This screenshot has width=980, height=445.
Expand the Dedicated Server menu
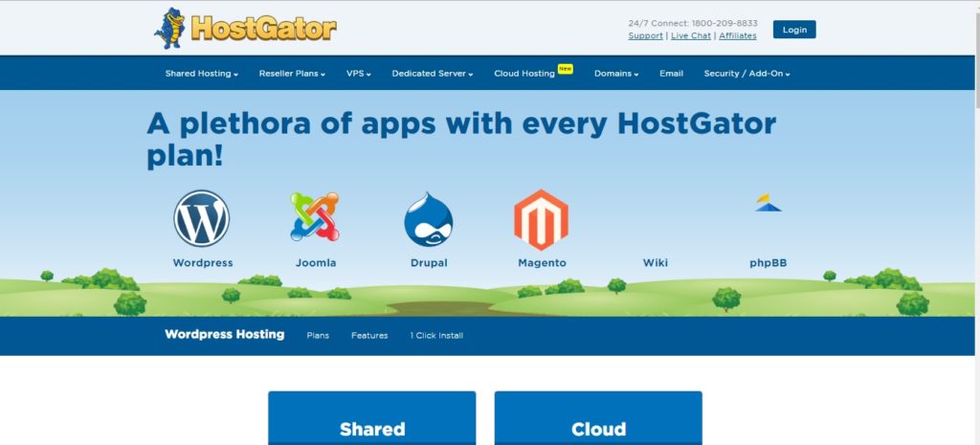pos(433,74)
